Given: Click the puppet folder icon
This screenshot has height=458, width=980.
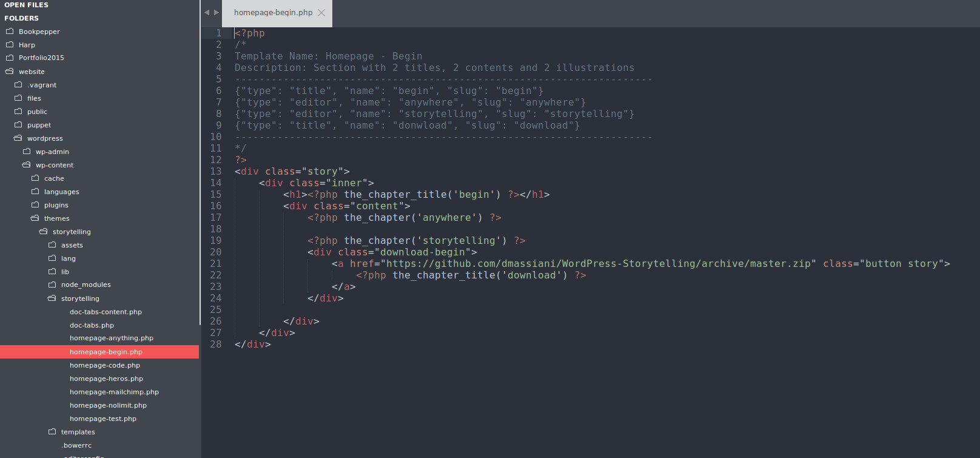Looking at the screenshot, I should coord(18,124).
